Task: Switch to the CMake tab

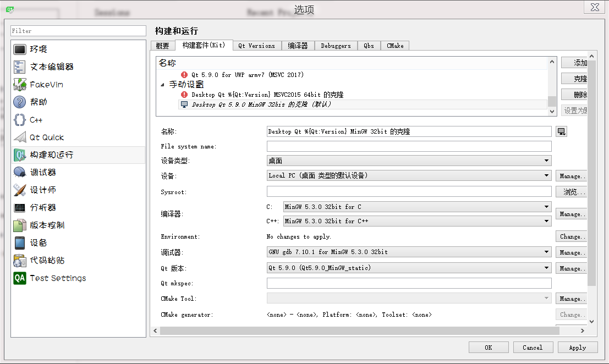Action: [395, 46]
